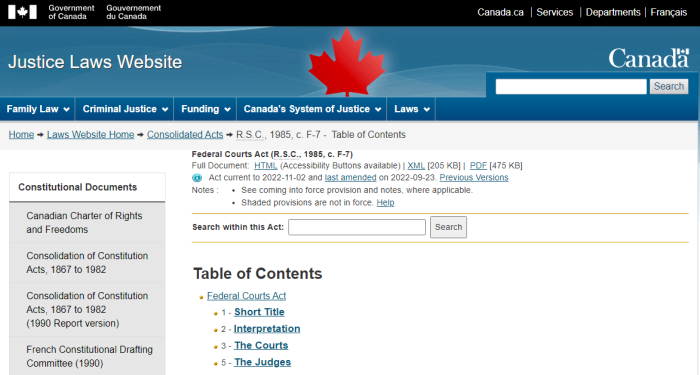Open the last amended link
700x375 pixels.
[x=350, y=178]
